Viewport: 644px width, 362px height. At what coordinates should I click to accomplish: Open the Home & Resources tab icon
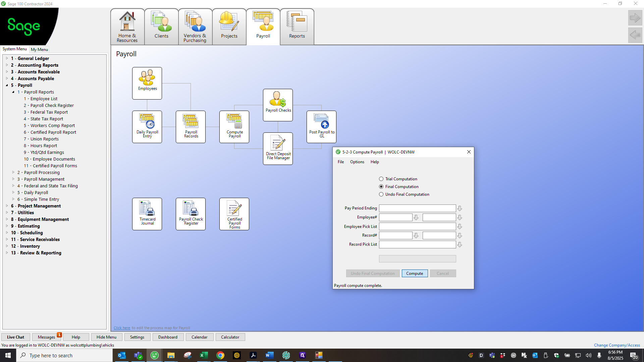(127, 27)
